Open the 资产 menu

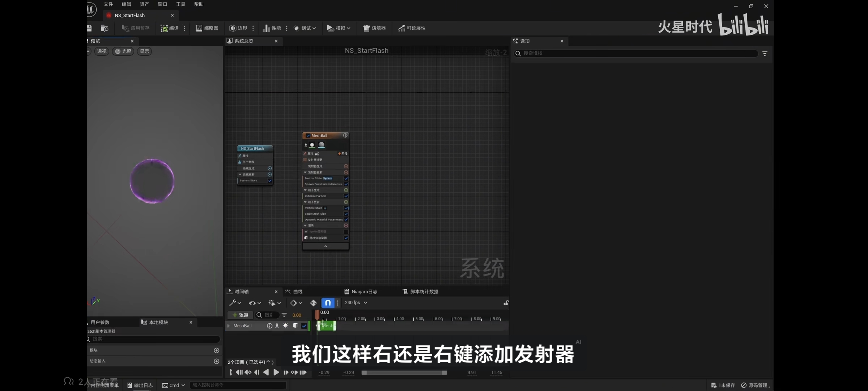point(144,4)
